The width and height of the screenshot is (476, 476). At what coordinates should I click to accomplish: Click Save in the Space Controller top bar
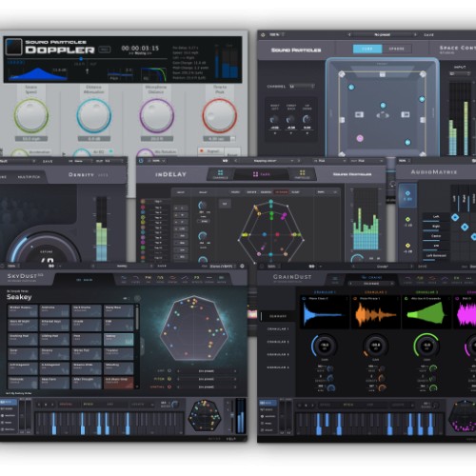[x=428, y=34]
